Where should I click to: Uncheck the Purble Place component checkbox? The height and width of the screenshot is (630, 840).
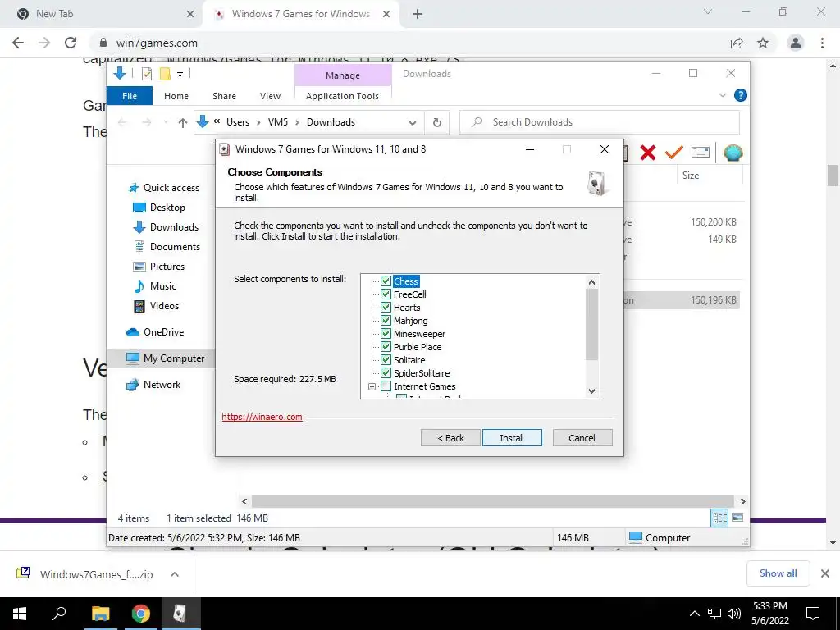(x=386, y=347)
